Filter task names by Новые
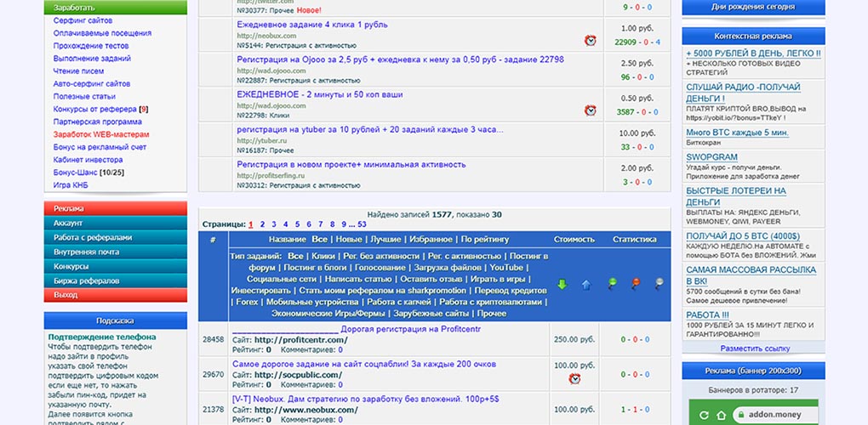The image size is (868, 425). (x=349, y=240)
